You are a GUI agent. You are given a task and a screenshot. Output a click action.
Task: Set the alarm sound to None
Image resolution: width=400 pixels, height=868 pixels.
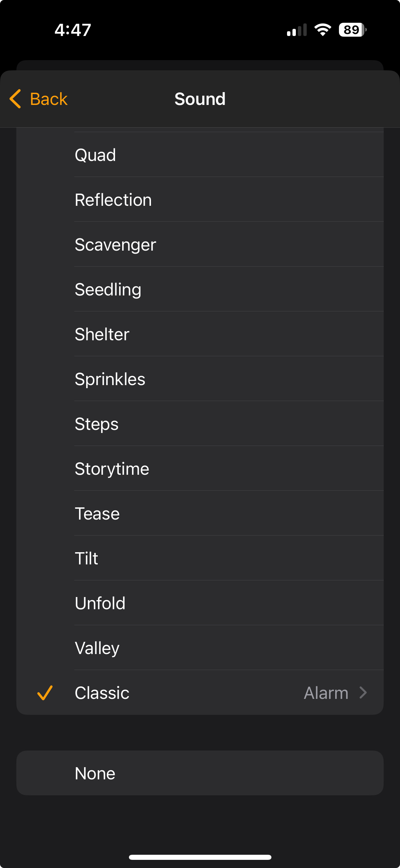[95, 773]
